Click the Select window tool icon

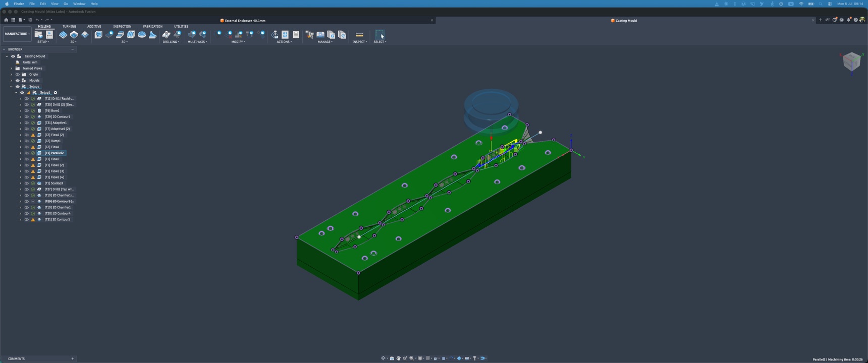(379, 34)
